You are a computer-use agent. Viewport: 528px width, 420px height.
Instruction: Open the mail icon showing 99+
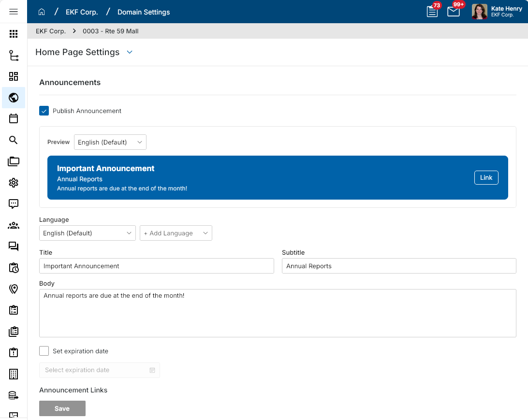click(453, 12)
